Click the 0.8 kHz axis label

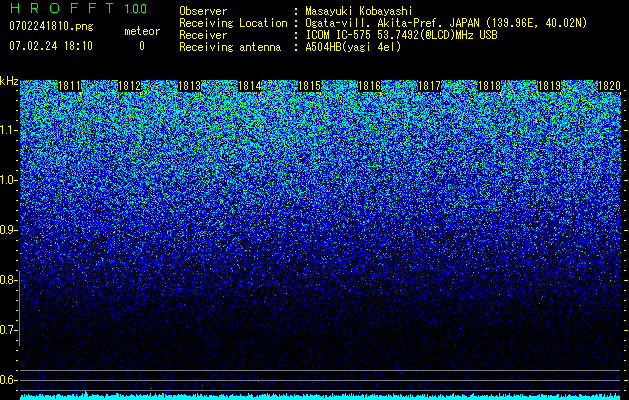[8, 280]
